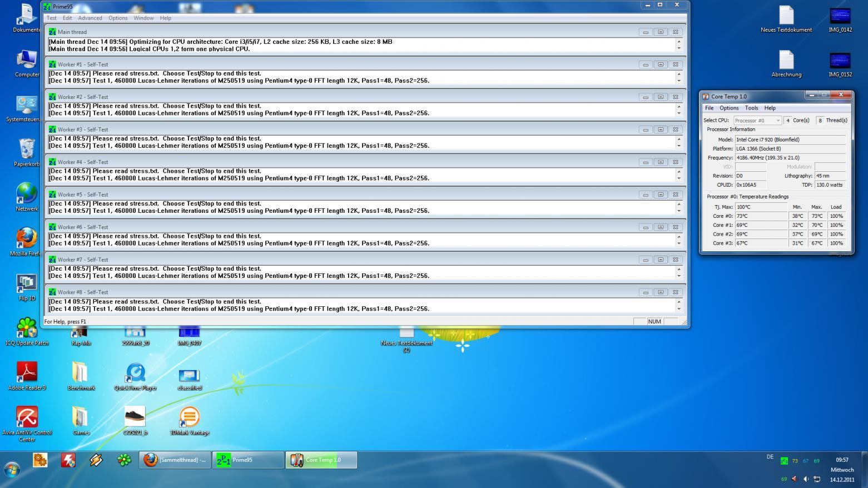The image size is (868, 488).
Task: Maximize the Worker #3 child window
Action: pos(661,130)
